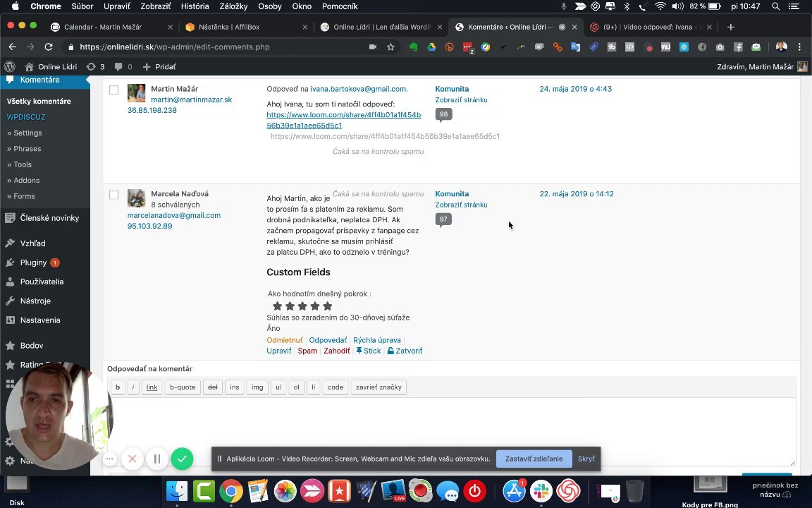This screenshot has height=508, width=812.
Task: Click the img quicktag button
Action: pyautogui.click(x=257, y=387)
